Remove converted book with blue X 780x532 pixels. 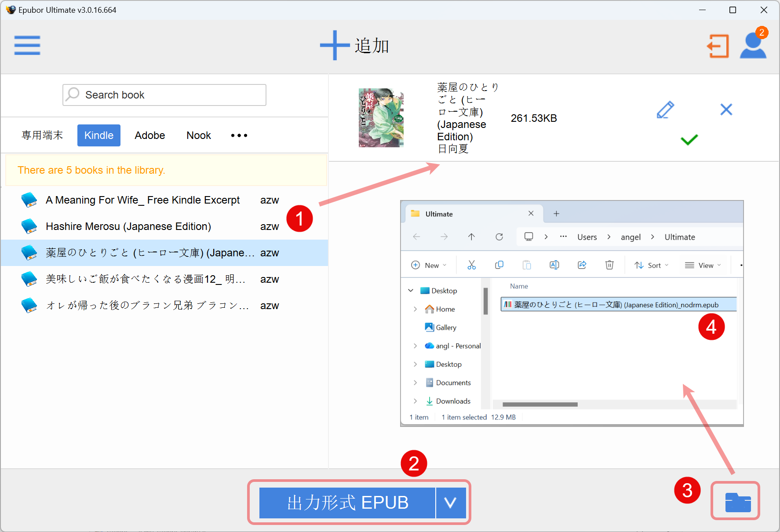click(x=726, y=109)
